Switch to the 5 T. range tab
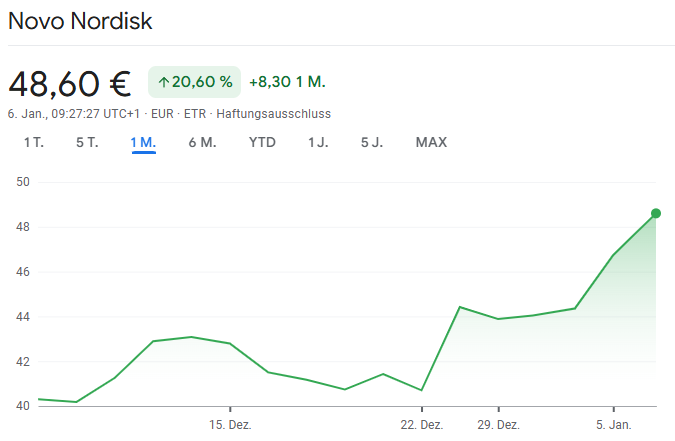Image resolution: width=675 pixels, height=441 pixels. click(87, 142)
